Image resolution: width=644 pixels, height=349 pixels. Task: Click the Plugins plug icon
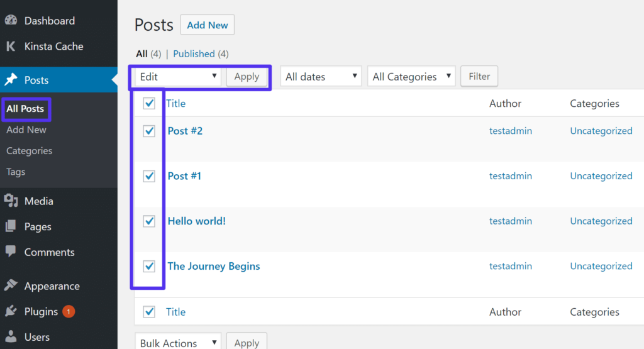tap(11, 311)
